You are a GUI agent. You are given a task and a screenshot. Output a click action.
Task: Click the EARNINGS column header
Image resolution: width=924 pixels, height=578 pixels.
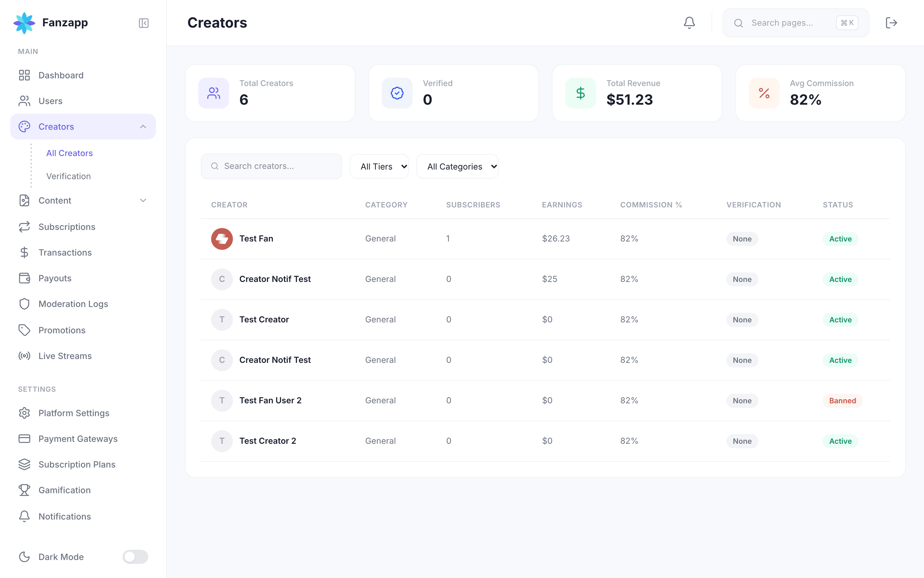562,205
